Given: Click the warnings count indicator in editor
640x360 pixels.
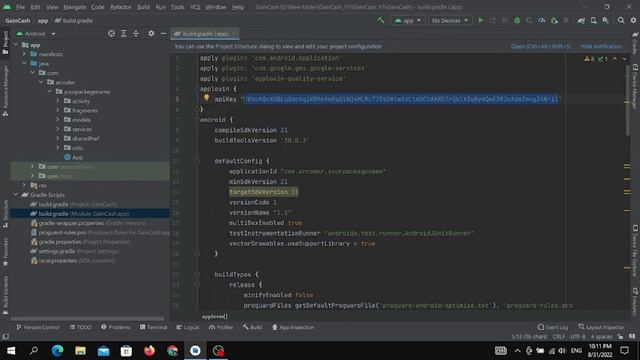Looking at the screenshot, I should pyautogui.click(x=589, y=59).
